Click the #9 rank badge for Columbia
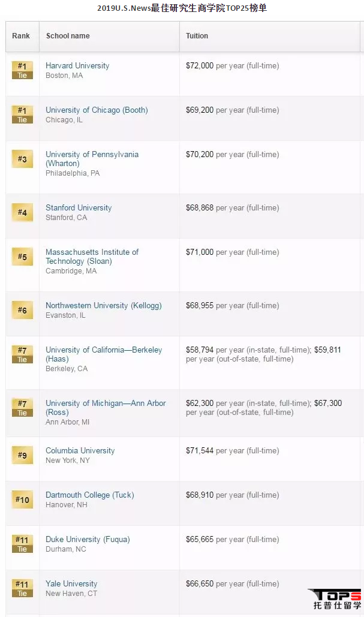This screenshot has height=617, width=364. (x=22, y=455)
